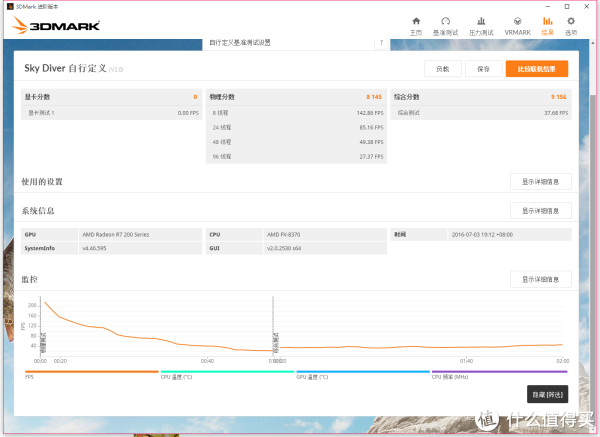Viewport: 600px width, 437px height.
Task: Click the GUI version v2.0.2530 s64
Action: click(284, 248)
